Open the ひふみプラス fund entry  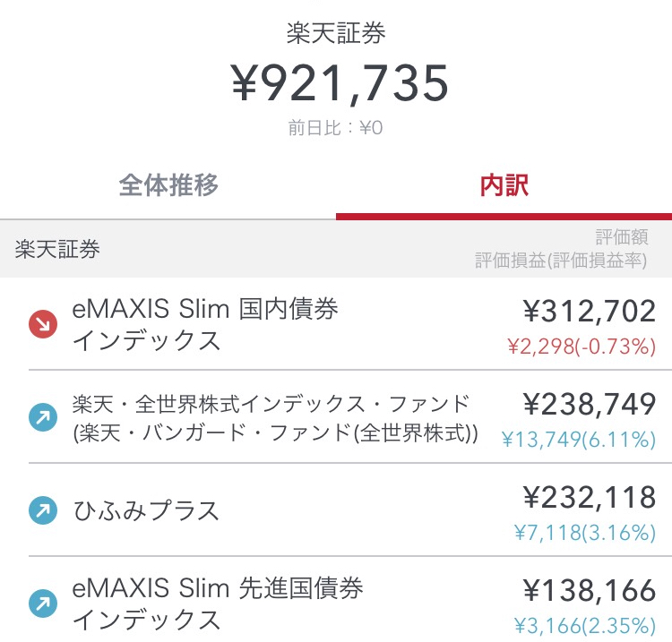click(336, 510)
